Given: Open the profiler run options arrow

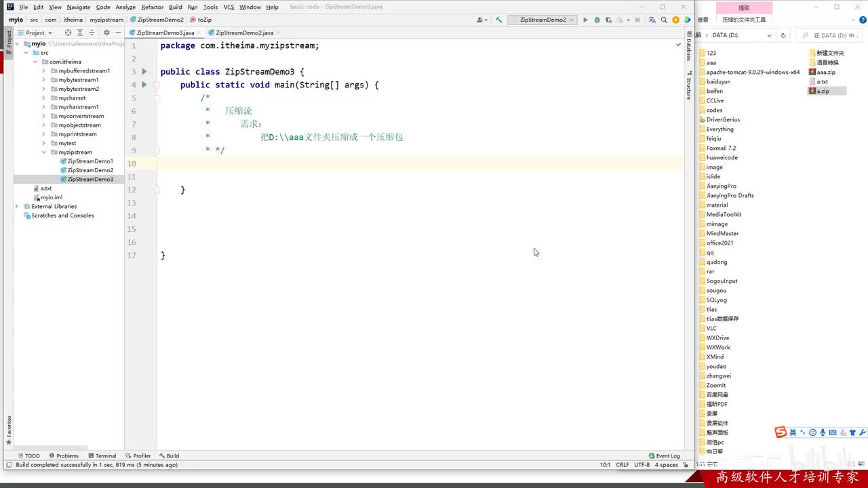Looking at the screenshot, I should click(627, 20).
